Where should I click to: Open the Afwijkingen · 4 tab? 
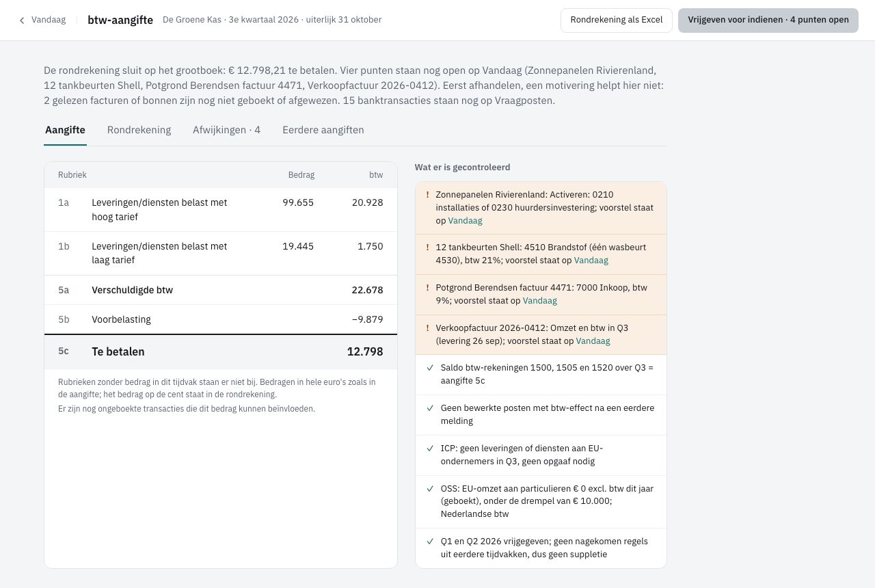pos(226,130)
